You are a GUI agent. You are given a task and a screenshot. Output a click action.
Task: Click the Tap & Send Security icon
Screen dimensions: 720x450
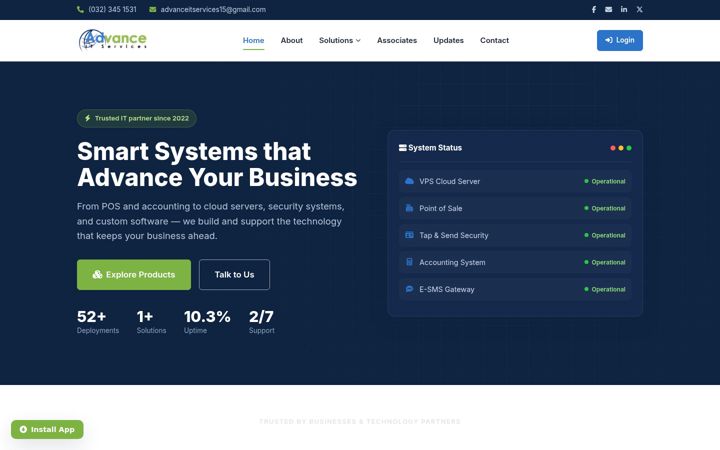tap(409, 235)
